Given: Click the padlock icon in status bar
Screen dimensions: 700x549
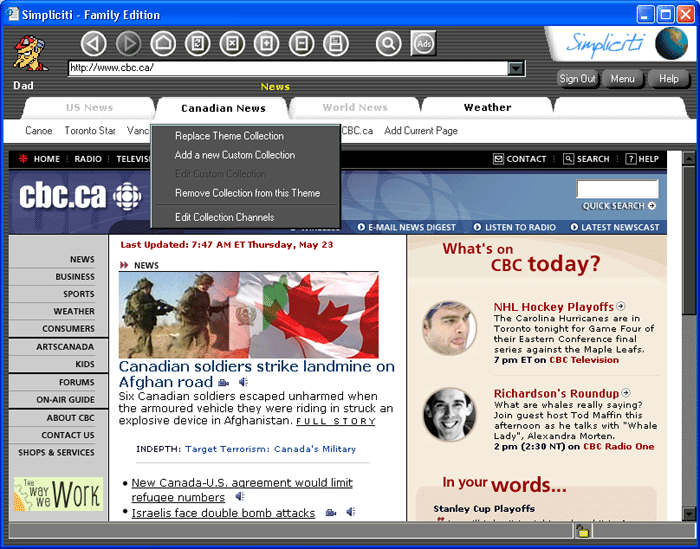Looking at the screenshot, I should [583, 531].
